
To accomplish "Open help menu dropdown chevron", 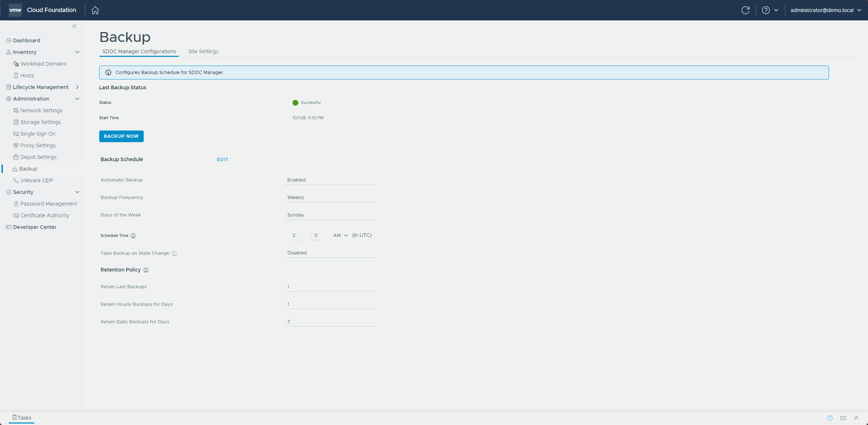I will coord(776,10).
